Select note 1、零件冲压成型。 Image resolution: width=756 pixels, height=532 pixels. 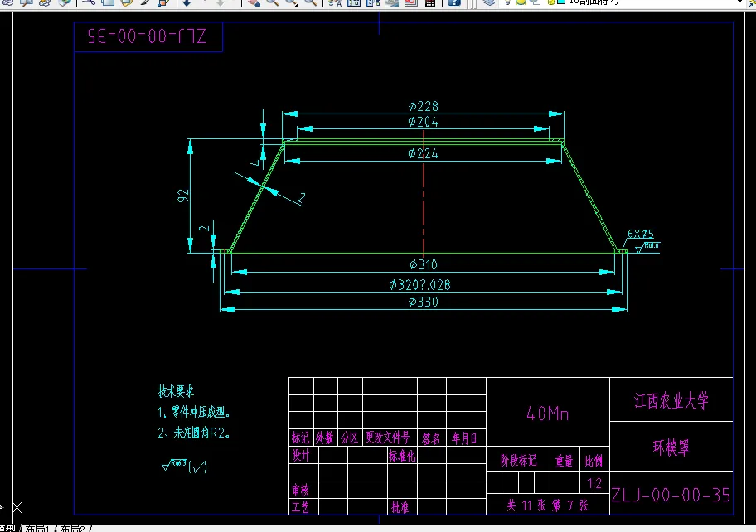194,412
